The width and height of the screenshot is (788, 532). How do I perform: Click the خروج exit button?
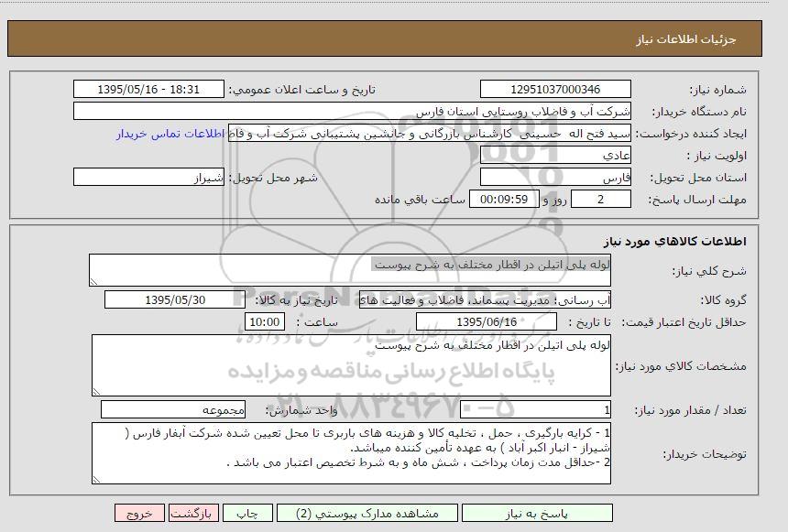click(x=139, y=513)
